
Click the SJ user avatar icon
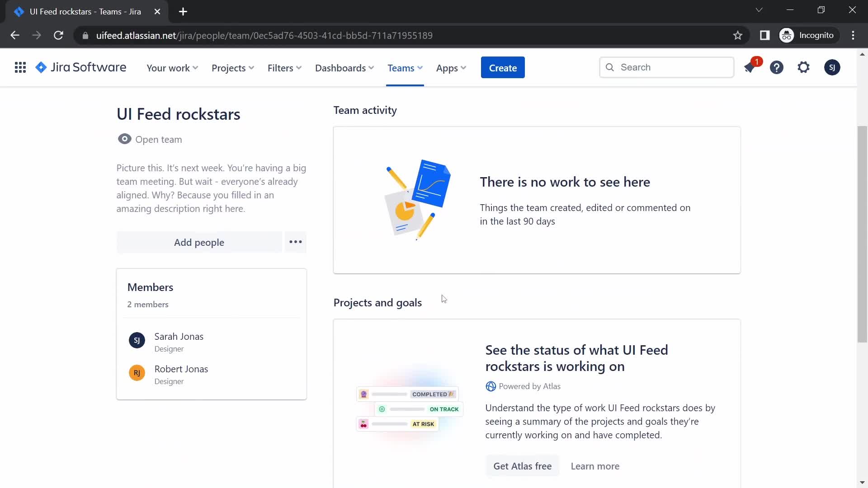pyautogui.click(x=832, y=67)
